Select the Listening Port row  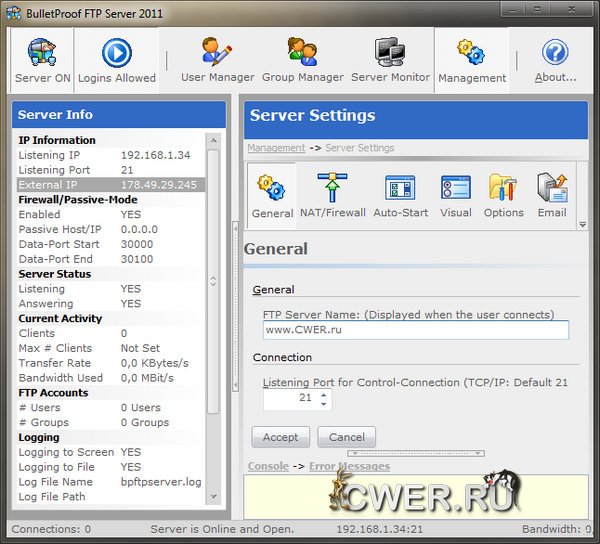coord(111,170)
